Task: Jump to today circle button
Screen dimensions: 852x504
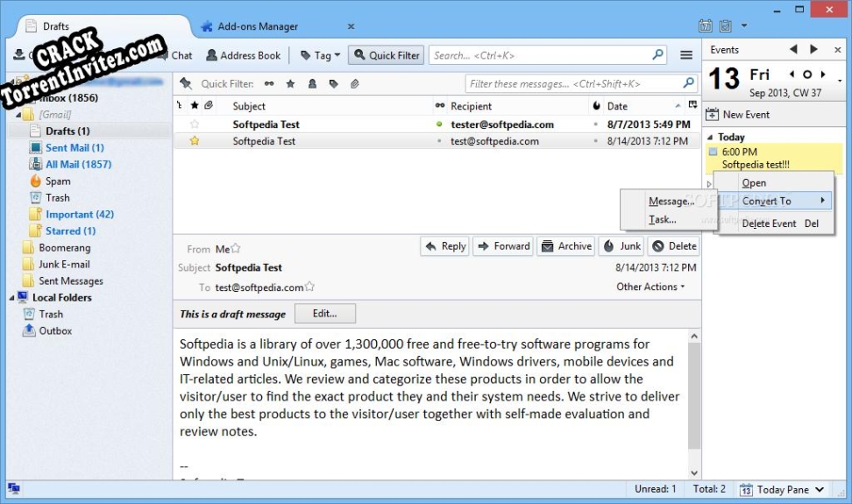Action: coord(807,75)
